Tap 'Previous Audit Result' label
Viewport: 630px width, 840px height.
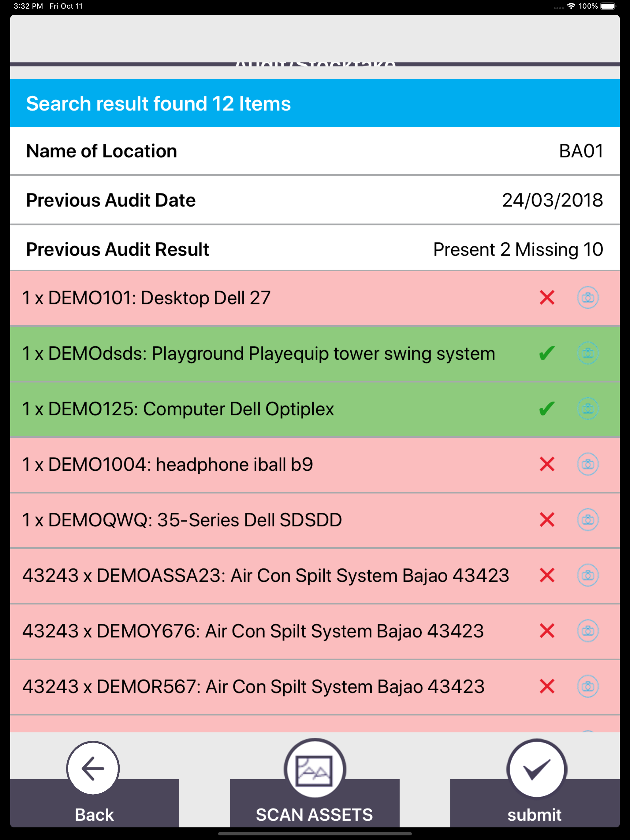pos(118,249)
